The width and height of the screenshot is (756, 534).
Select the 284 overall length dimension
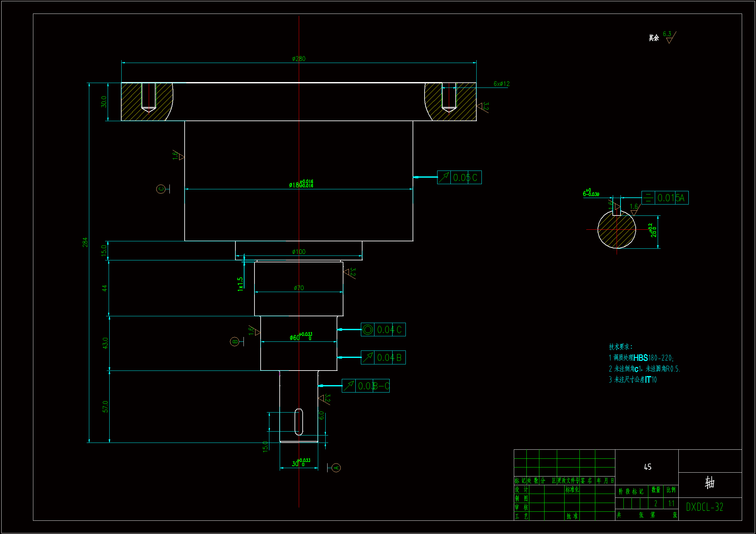coord(85,242)
